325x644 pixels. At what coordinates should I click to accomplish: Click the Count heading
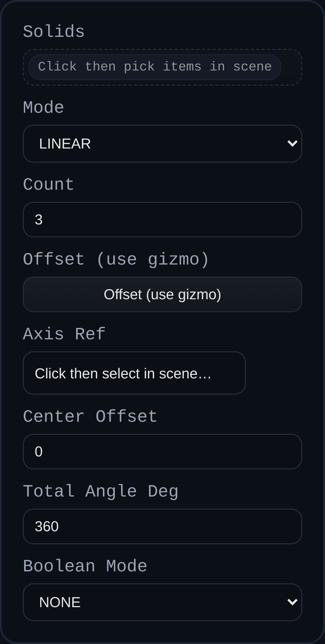[48, 184]
